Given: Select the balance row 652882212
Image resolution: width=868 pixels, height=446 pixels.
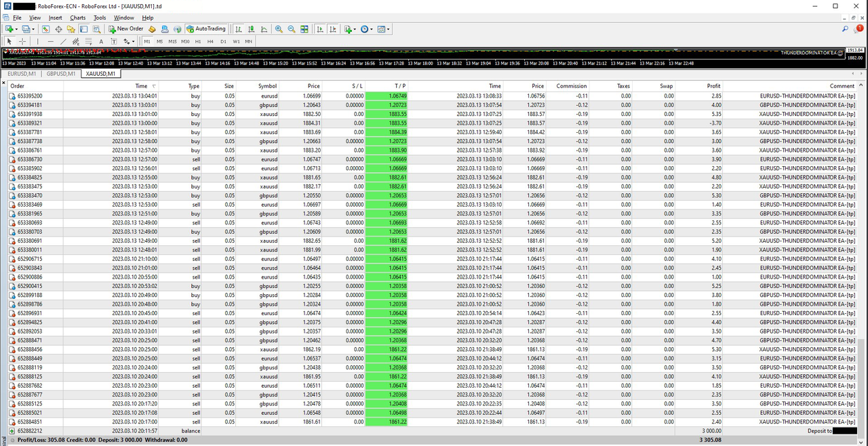Looking at the screenshot, I should tap(433, 430).
